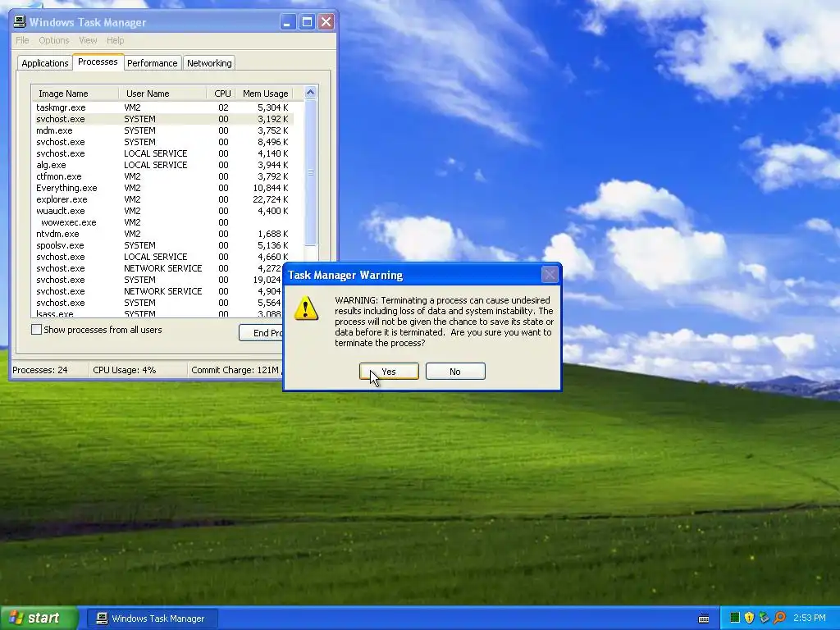840x630 pixels.
Task: Click Commit Charge status bar entry
Action: coord(236,370)
